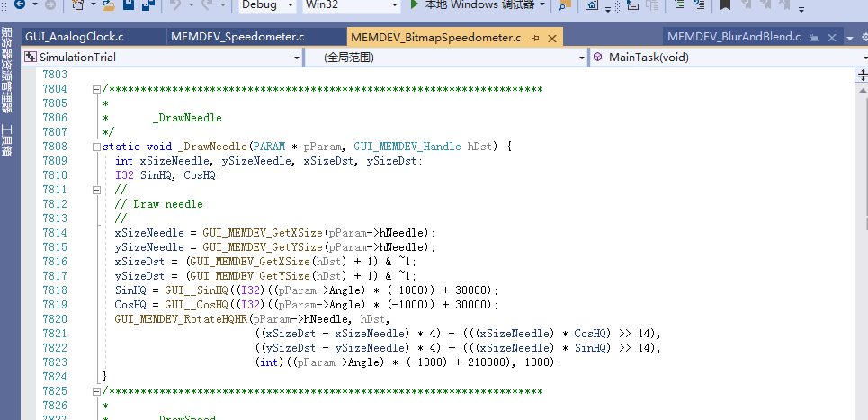
Task: Click the Navigate Backward arrow icon
Action: point(20,4)
